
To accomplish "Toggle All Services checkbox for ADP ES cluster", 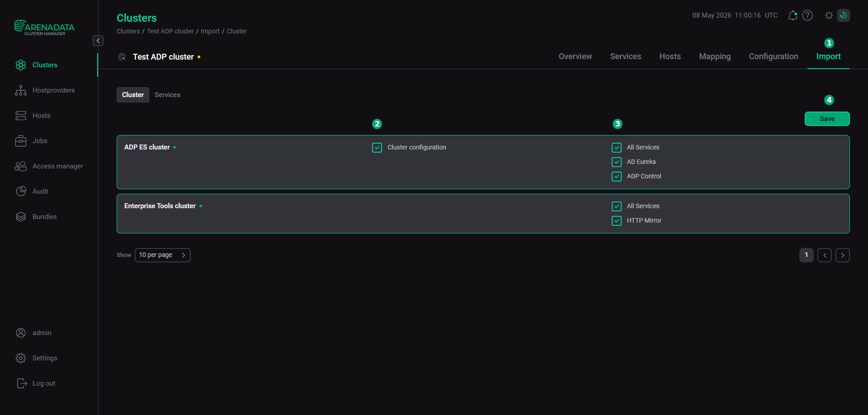I will point(617,148).
